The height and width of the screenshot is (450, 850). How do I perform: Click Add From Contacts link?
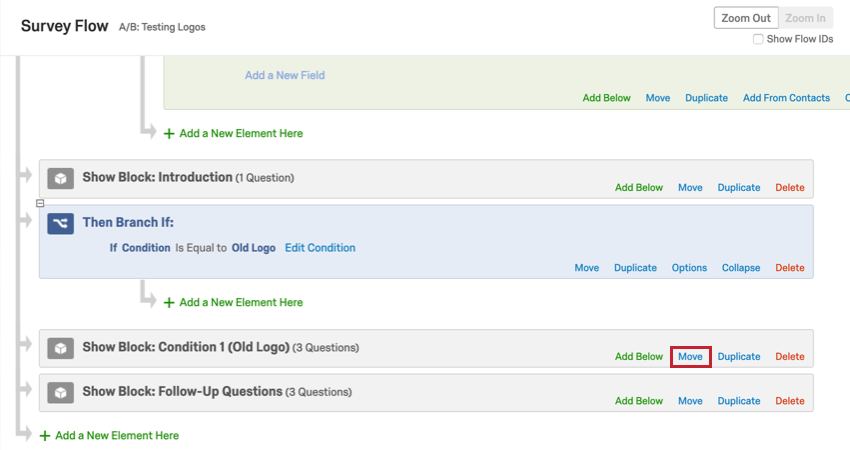(x=786, y=98)
